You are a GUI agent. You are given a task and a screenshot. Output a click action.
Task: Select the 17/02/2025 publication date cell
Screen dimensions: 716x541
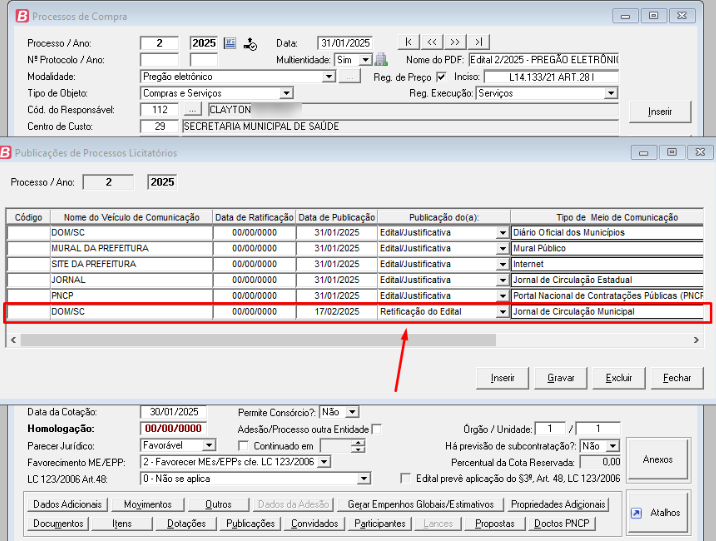pyautogui.click(x=337, y=312)
